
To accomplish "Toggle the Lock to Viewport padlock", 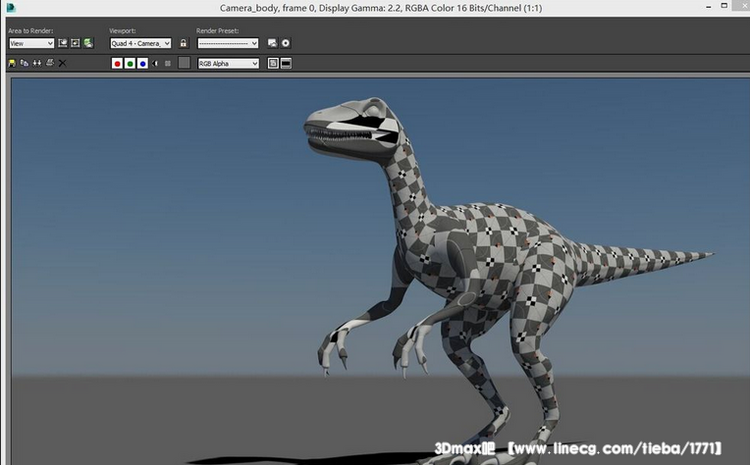I will tap(183, 43).
